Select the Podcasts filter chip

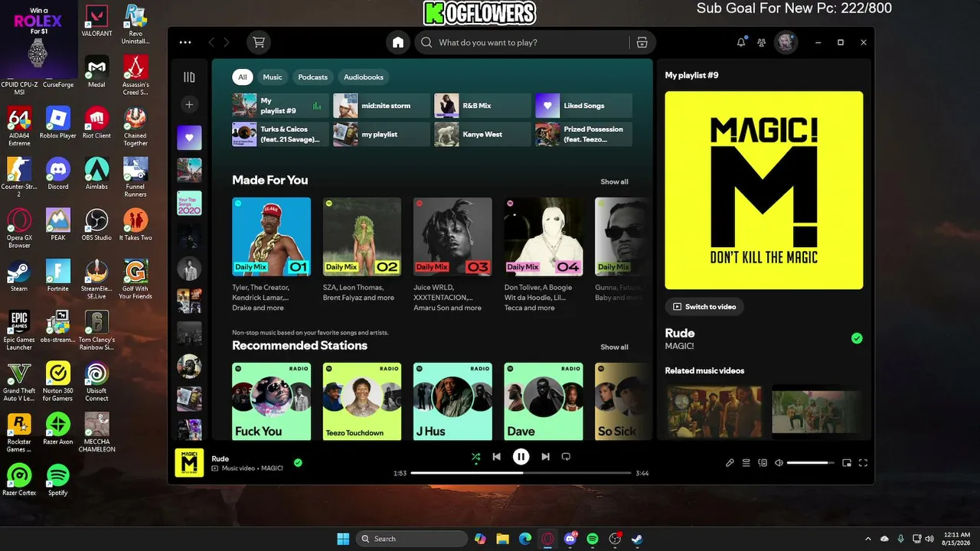coord(312,77)
